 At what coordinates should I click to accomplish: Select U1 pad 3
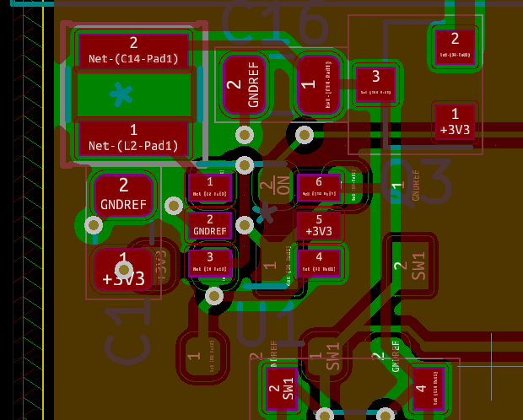pyautogui.click(x=210, y=263)
